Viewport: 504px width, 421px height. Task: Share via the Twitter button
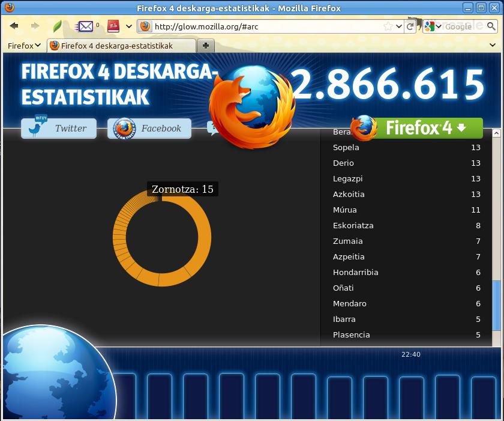pos(59,128)
